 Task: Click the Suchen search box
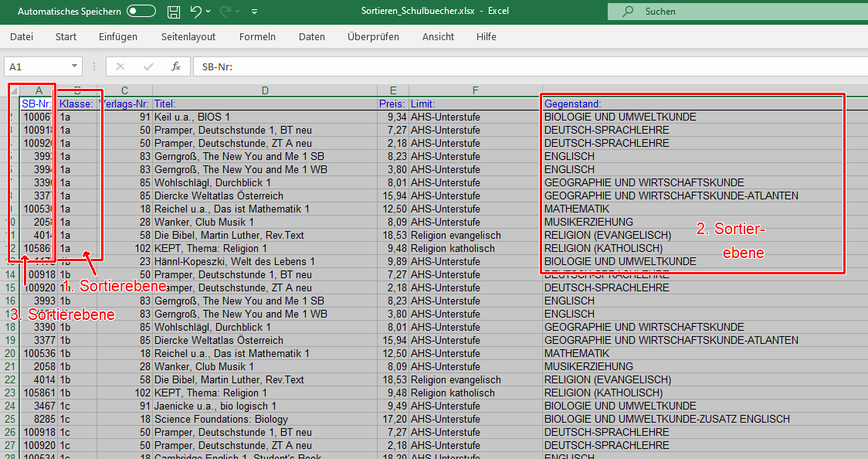pos(737,11)
